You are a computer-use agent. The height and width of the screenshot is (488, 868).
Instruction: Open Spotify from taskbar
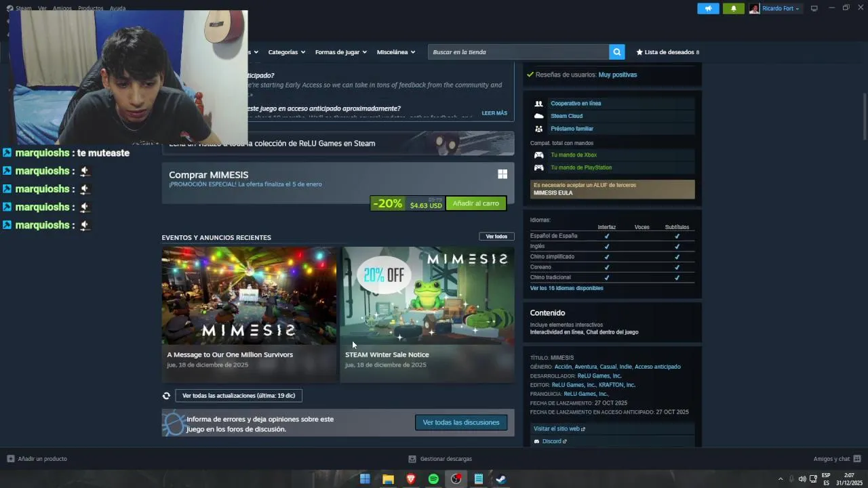[433, 479]
